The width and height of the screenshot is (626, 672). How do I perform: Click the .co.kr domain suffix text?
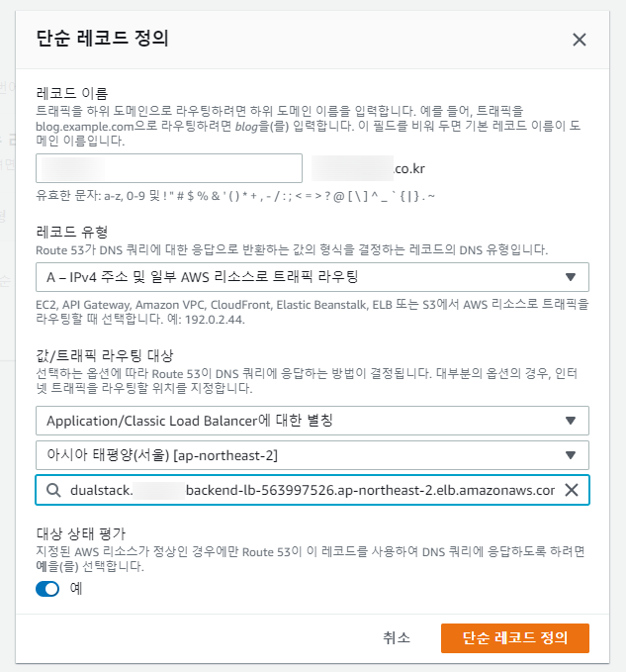[x=409, y=169]
